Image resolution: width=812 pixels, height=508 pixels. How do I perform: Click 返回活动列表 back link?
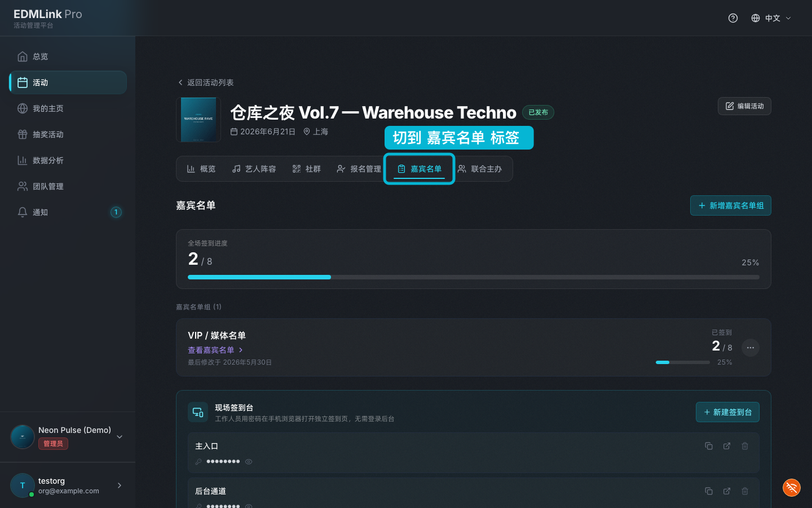tap(206, 82)
